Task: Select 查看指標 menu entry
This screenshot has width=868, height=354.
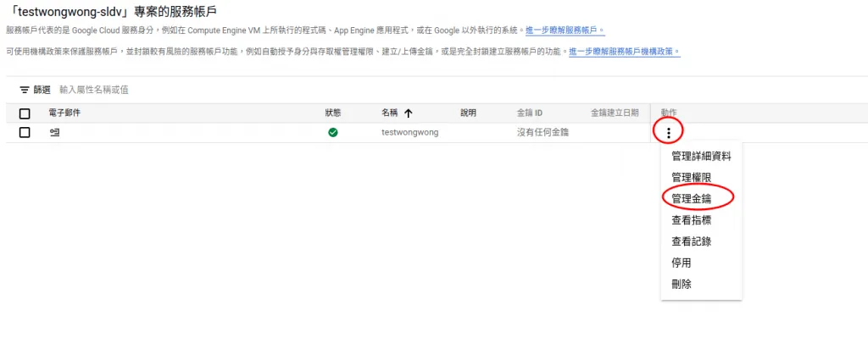Action: coord(691,220)
